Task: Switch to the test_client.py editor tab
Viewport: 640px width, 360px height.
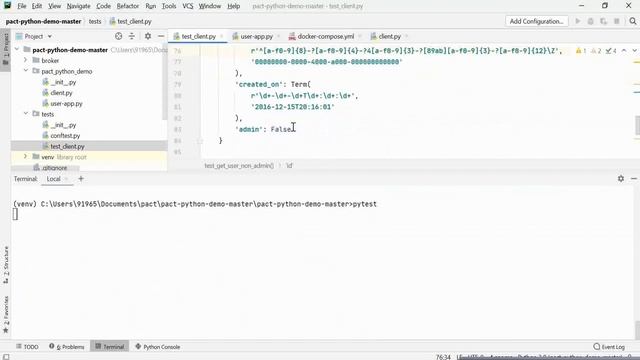Action: [198, 36]
